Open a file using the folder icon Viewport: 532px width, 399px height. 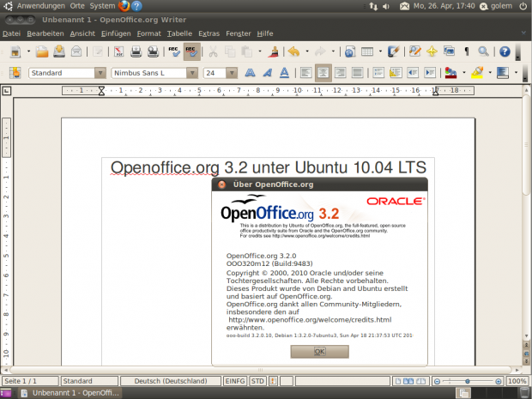pos(42,51)
